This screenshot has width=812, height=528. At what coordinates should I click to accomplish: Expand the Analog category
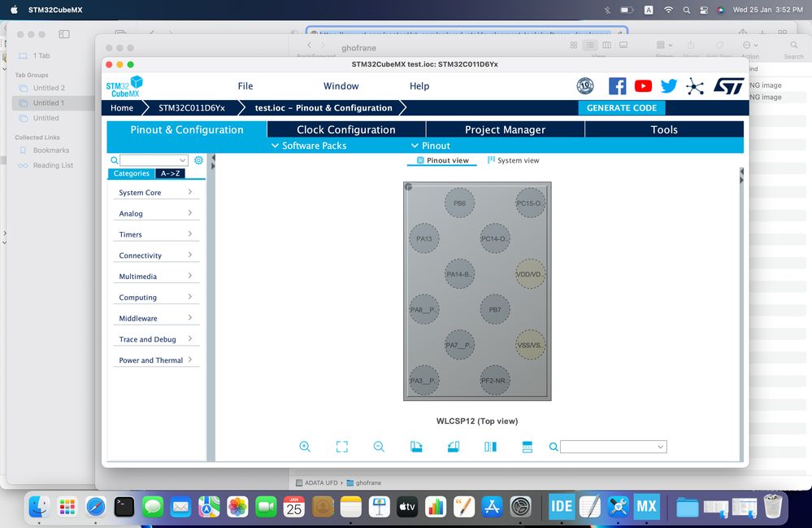point(156,213)
